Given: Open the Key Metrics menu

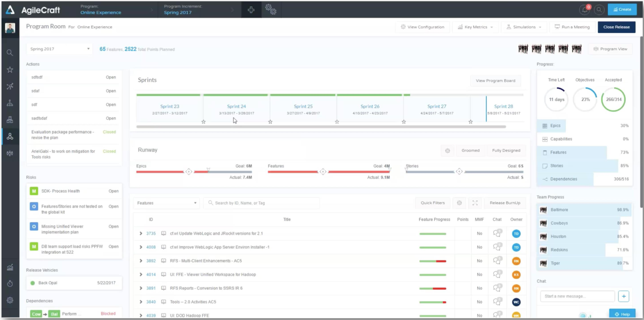Looking at the screenshot, I should pos(475,27).
